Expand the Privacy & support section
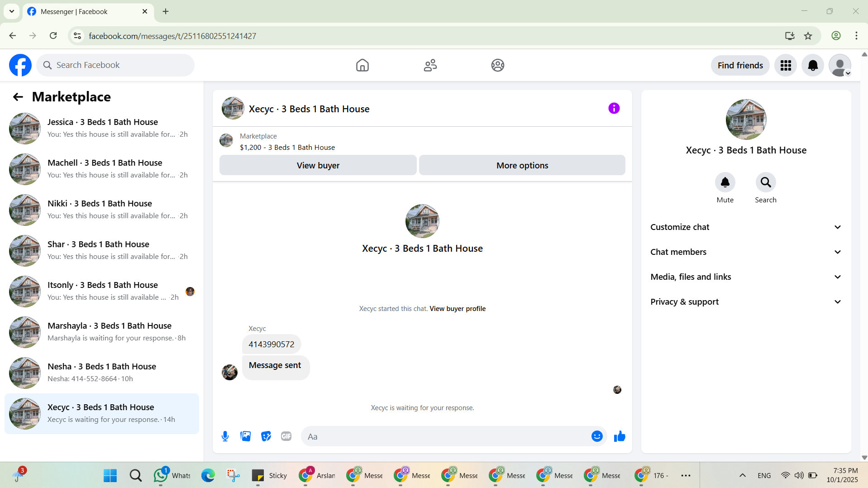 point(746,302)
